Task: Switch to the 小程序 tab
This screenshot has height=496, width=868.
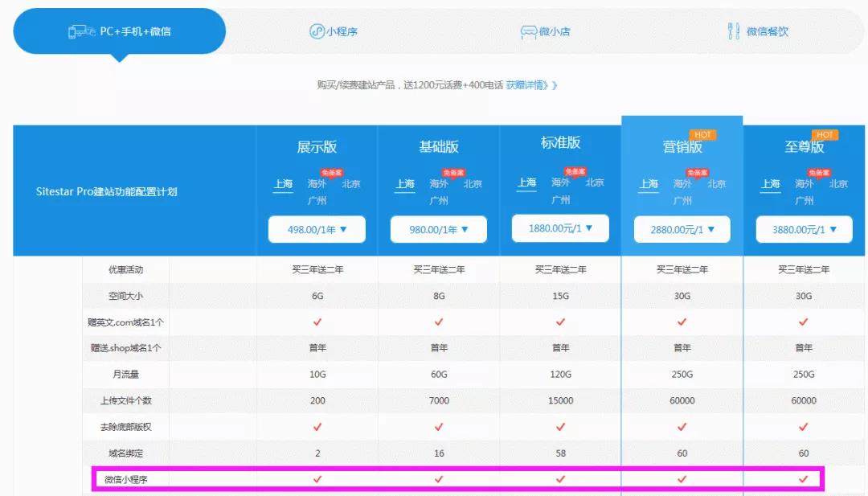Action: click(334, 31)
